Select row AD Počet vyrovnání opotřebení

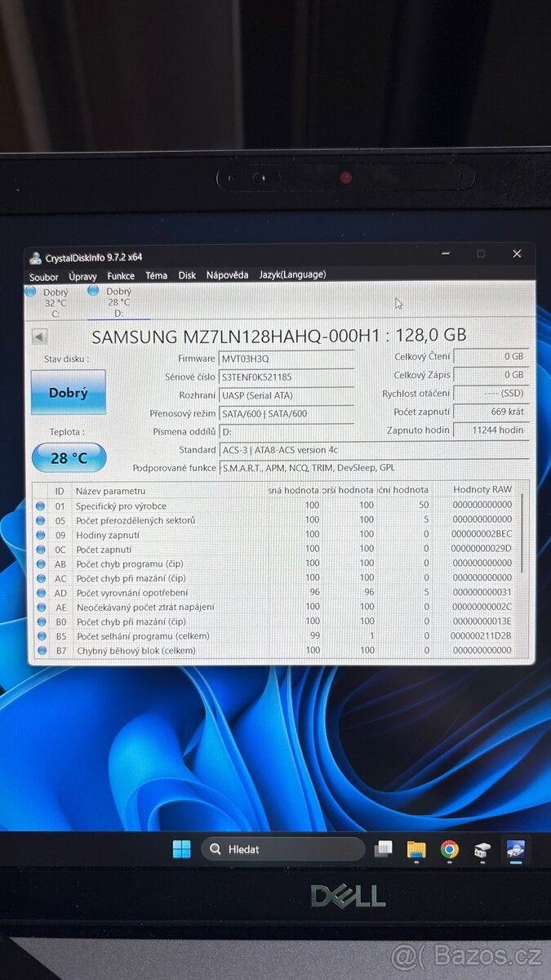click(276, 592)
